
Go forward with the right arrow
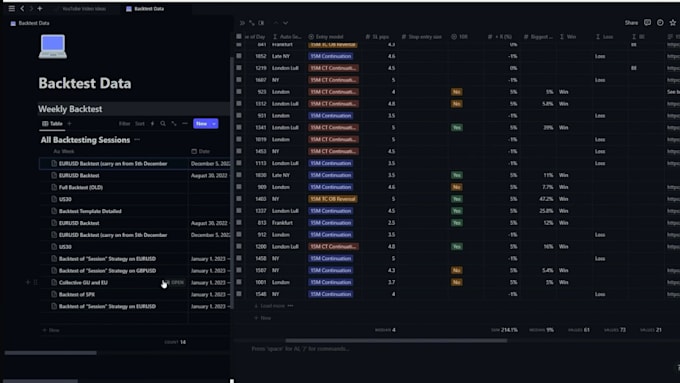(x=31, y=8)
